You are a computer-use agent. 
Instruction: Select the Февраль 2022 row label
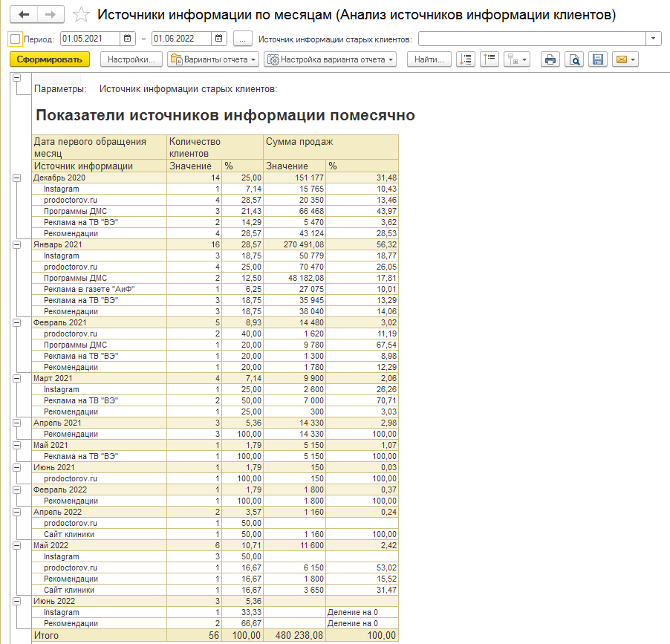point(60,489)
